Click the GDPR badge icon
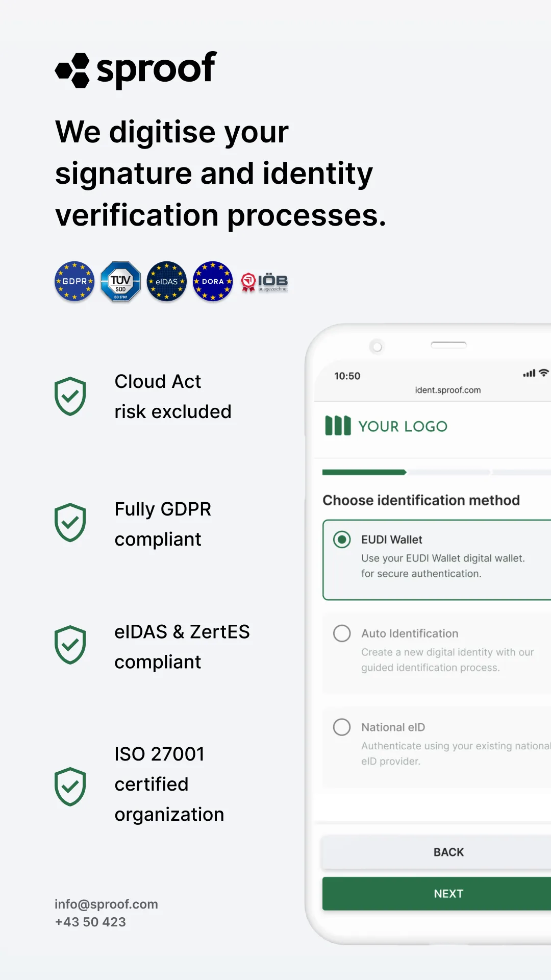551x980 pixels. (x=74, y=281)
